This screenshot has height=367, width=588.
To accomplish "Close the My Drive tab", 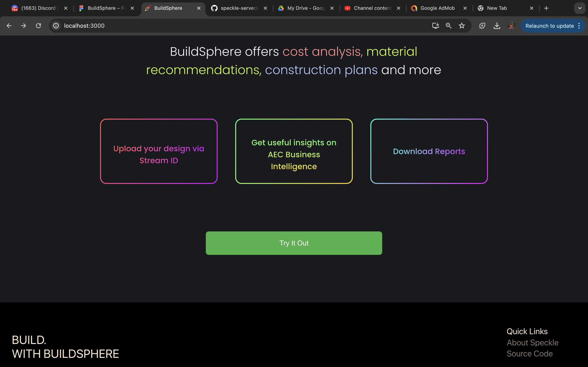I will point(332,8).
